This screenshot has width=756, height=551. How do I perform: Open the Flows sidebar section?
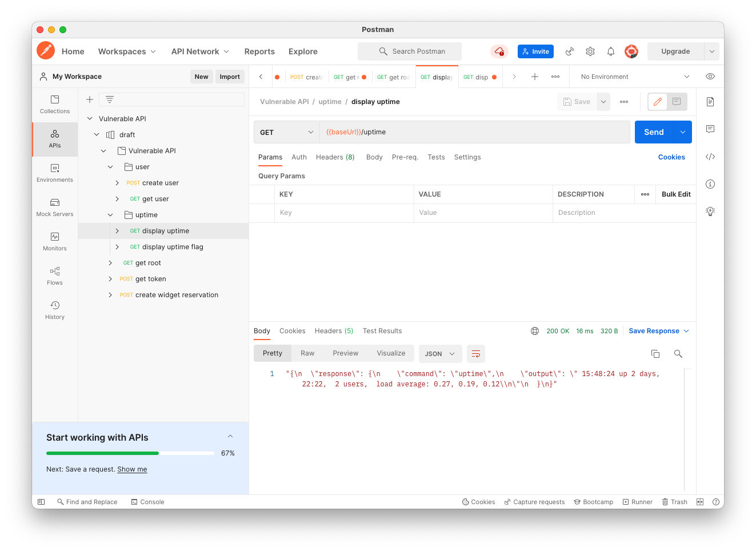(55, 276)
